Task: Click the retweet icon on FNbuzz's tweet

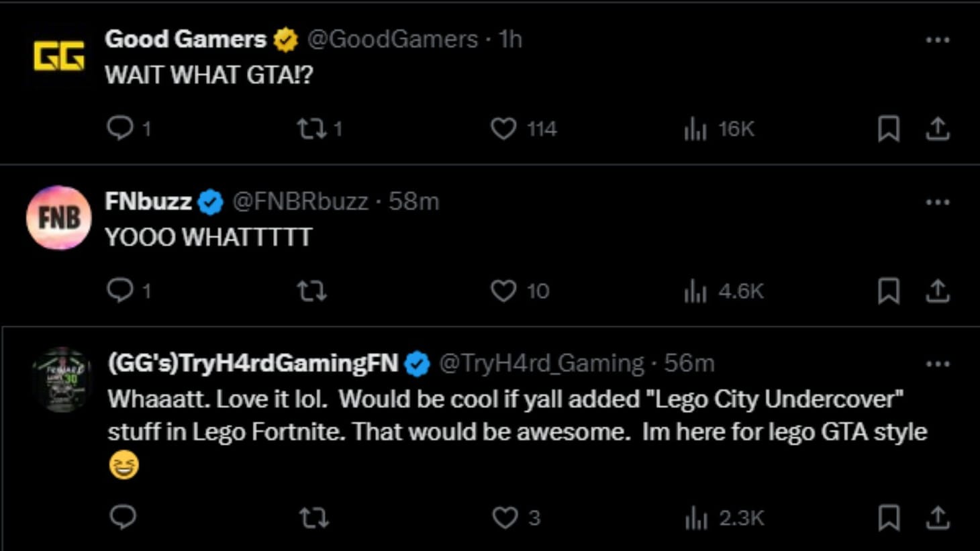Action: point(312,291)
